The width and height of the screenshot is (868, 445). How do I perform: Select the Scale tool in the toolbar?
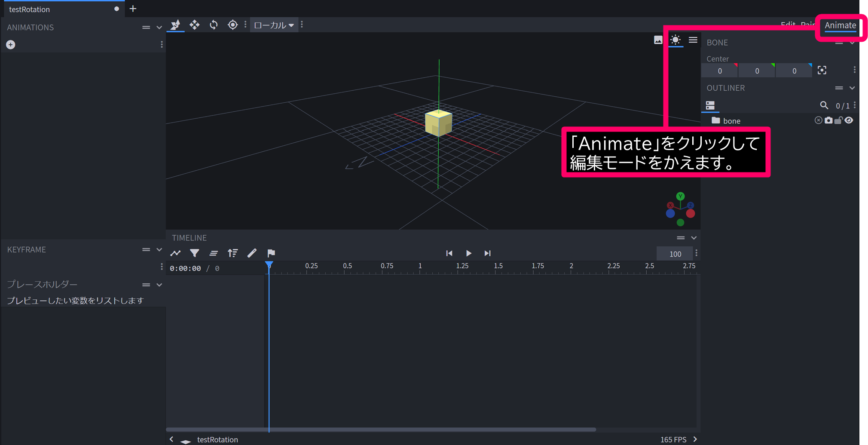232,25
